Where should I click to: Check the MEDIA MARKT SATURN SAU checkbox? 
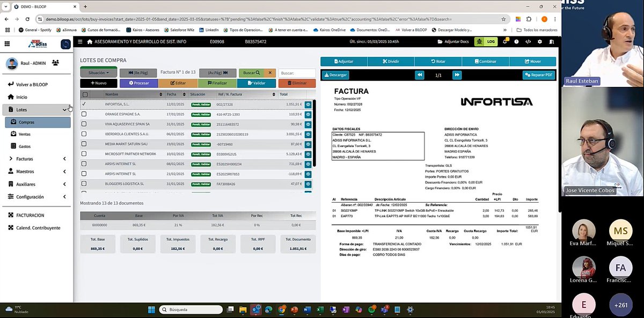[x=84, y=144]
